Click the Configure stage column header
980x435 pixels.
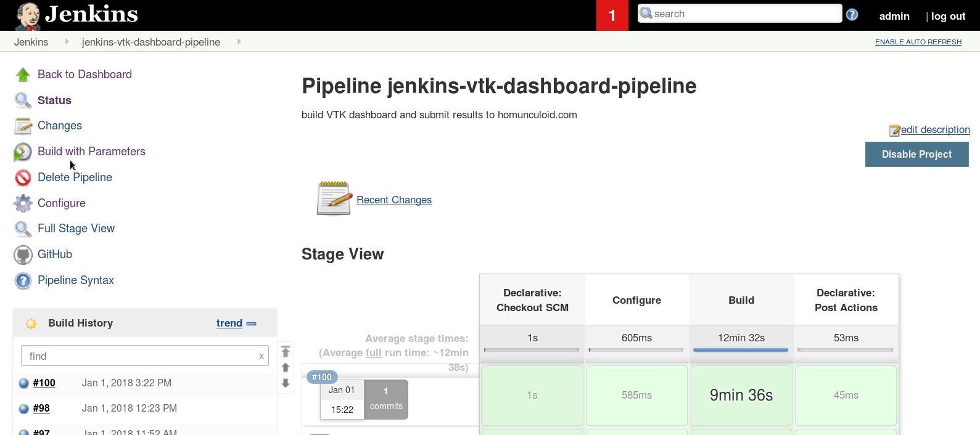click(636, 300)
